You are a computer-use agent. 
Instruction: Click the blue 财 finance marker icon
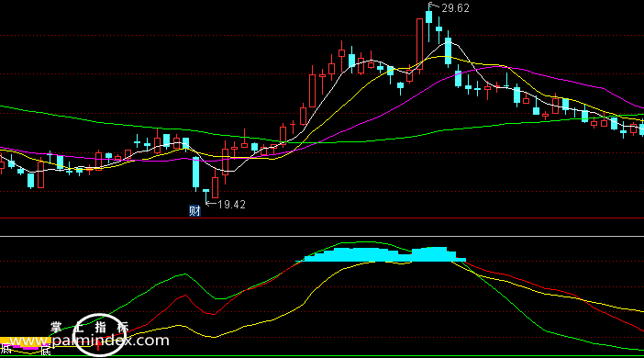[194, 211]
